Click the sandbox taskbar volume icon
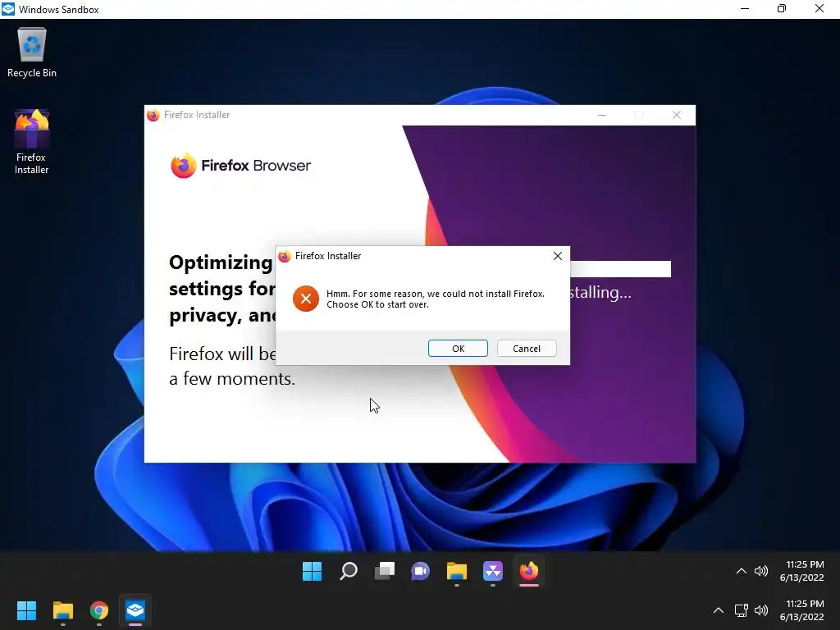This screenshot has width=840, height=630. [761, 571]
